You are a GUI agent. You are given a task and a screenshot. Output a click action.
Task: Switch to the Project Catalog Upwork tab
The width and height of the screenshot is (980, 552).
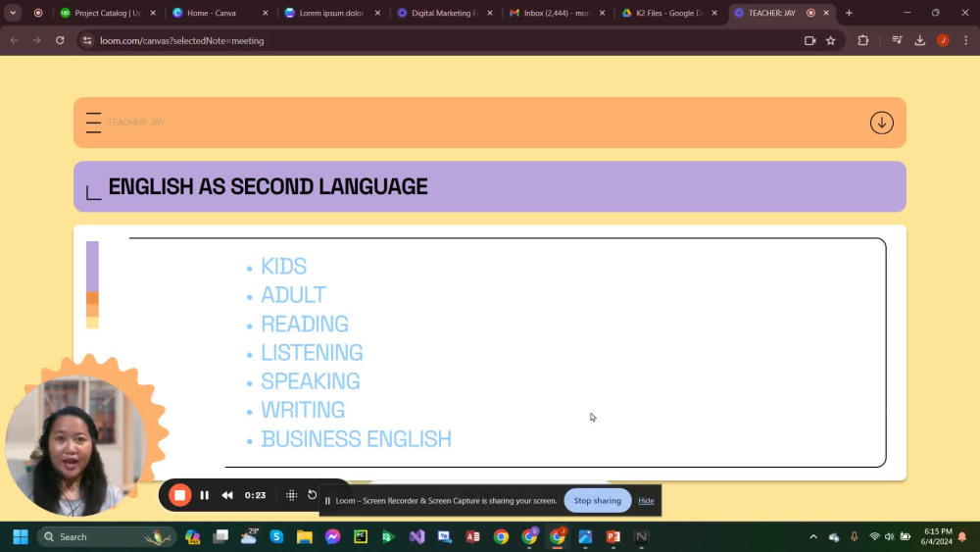coord(108,13)
